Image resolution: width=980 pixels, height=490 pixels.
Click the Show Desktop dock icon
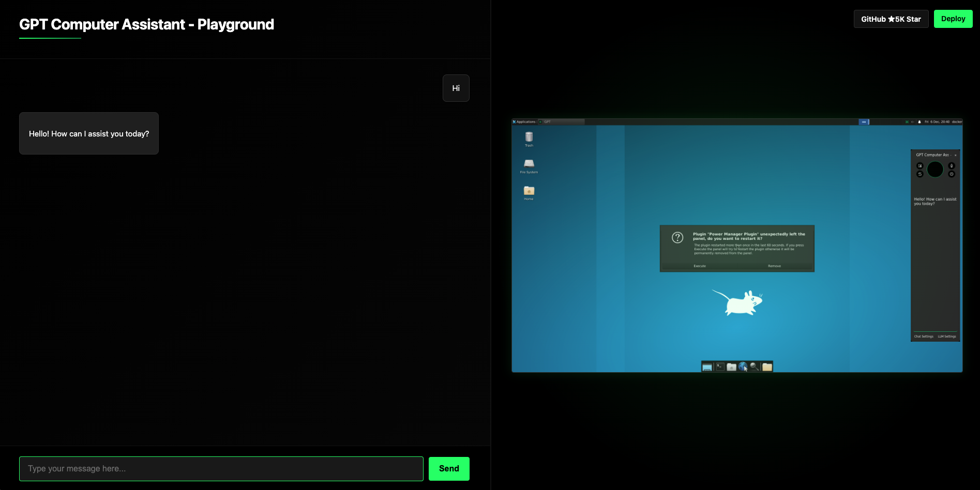[707, 367]
